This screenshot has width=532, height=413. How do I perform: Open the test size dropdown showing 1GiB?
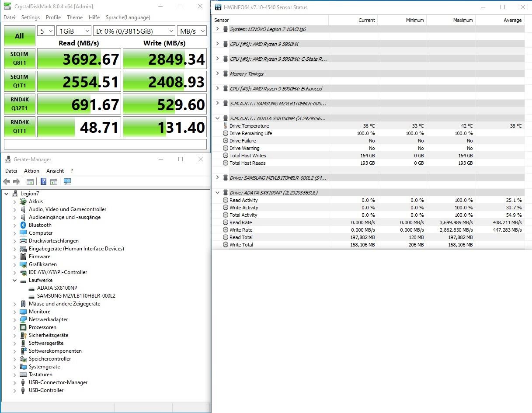(73, 31)
